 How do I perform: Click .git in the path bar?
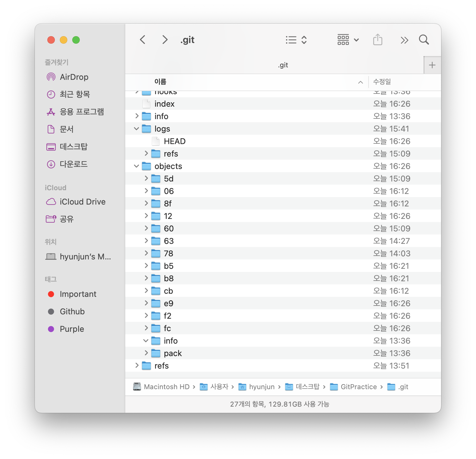(x=398, y=387)
